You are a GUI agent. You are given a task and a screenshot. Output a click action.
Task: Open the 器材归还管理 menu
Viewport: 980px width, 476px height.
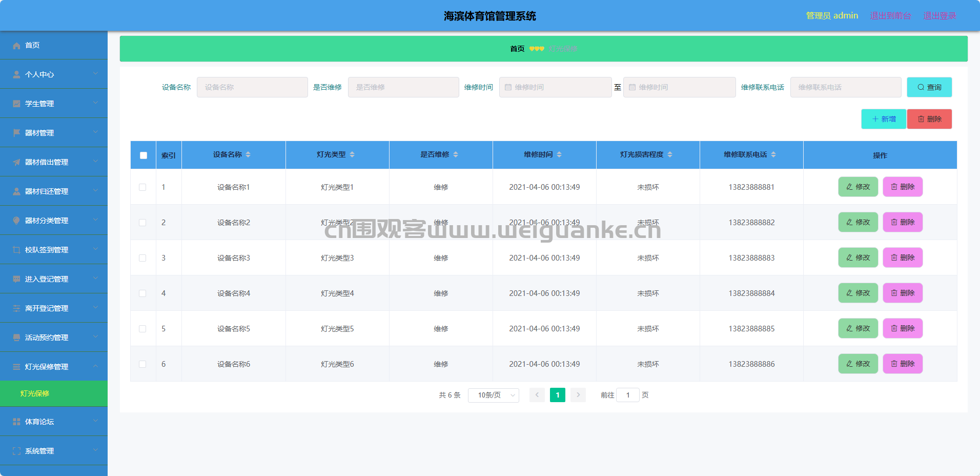54,191
